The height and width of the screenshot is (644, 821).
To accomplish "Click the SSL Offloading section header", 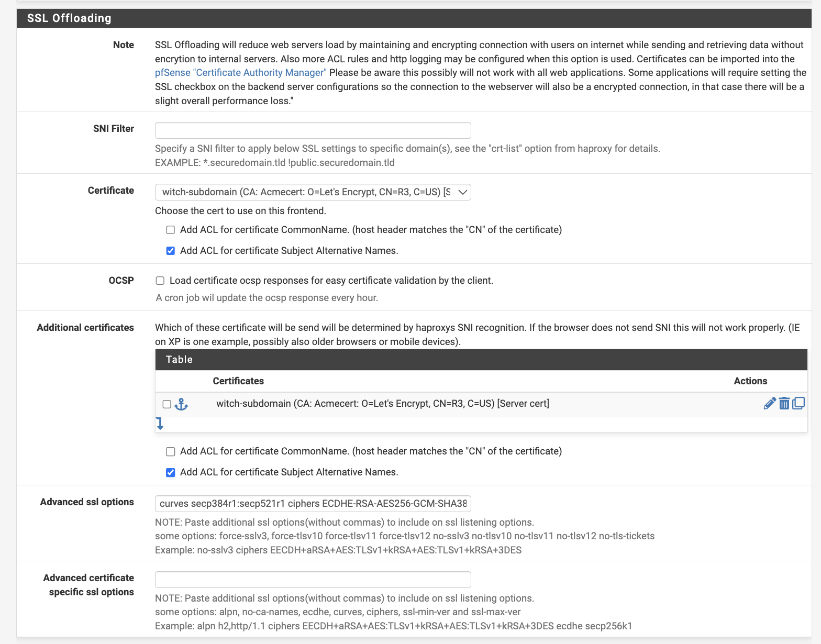I will (x=69, y=18).
